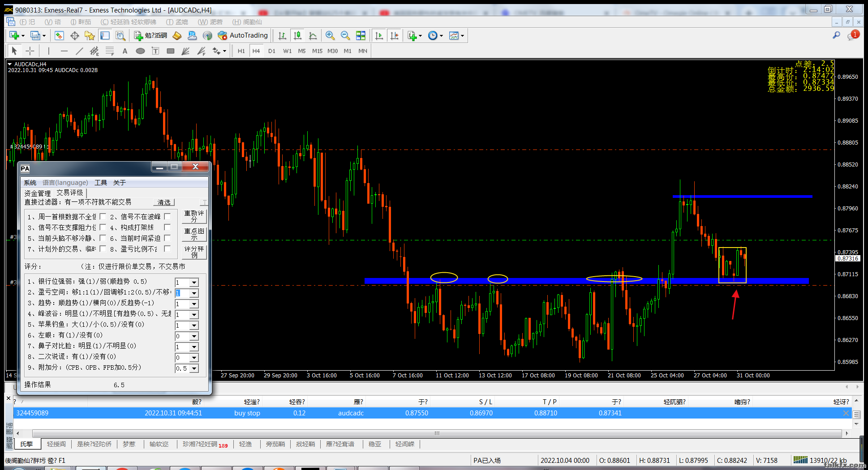Zoom out on the chart
Screen dimensions: 868x470
[345, 35]
